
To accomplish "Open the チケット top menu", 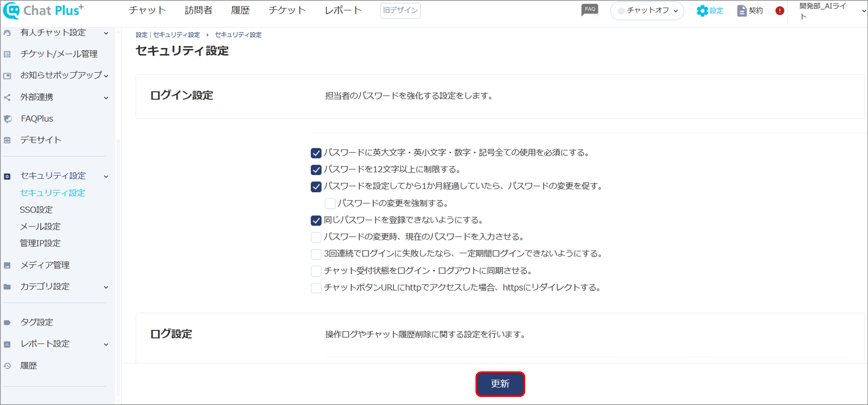I will click(287, 10).
